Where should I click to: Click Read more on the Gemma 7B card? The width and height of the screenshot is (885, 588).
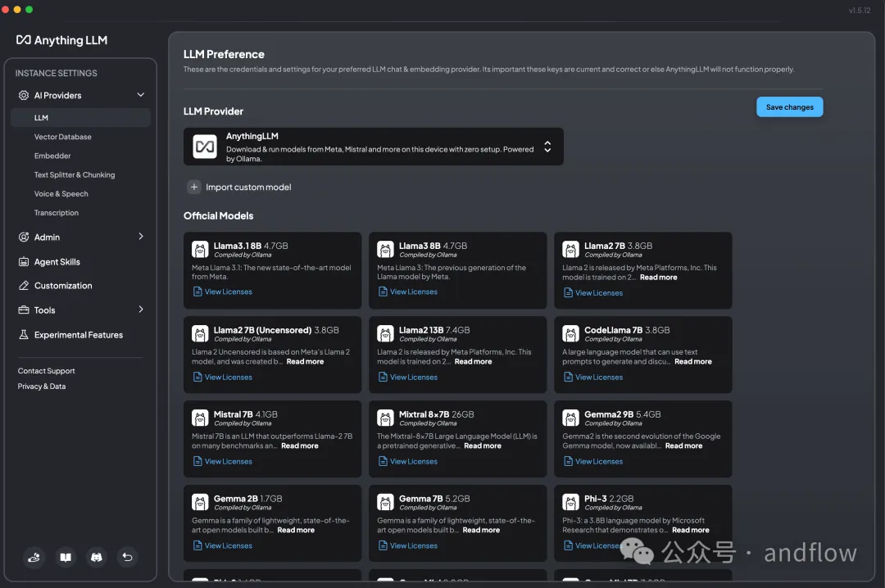pos(482,530)
